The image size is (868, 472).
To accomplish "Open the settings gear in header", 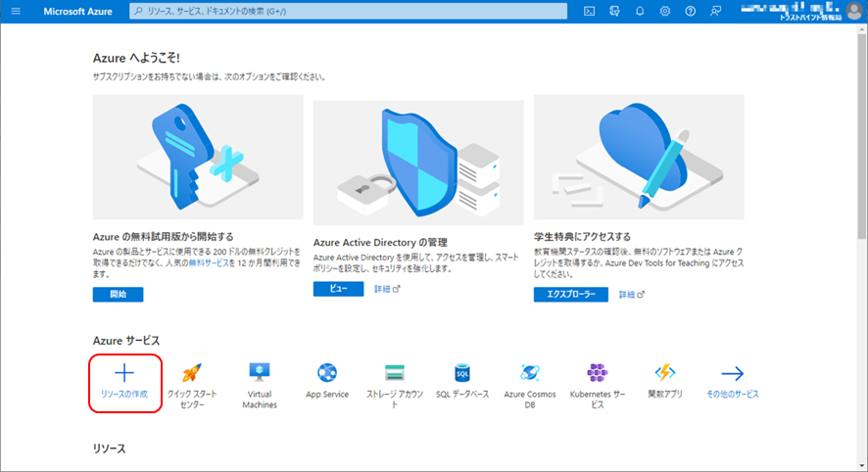I will point(665,11).
